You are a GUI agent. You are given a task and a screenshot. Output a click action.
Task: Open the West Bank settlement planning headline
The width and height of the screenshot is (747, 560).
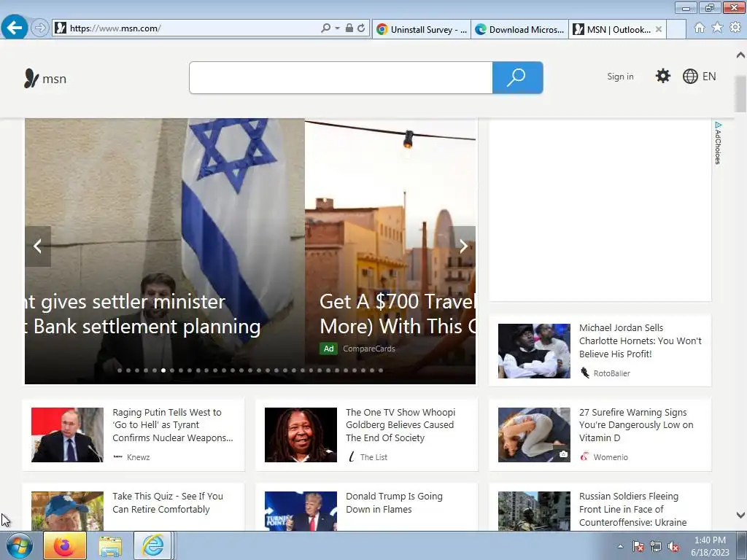(143, 314)
